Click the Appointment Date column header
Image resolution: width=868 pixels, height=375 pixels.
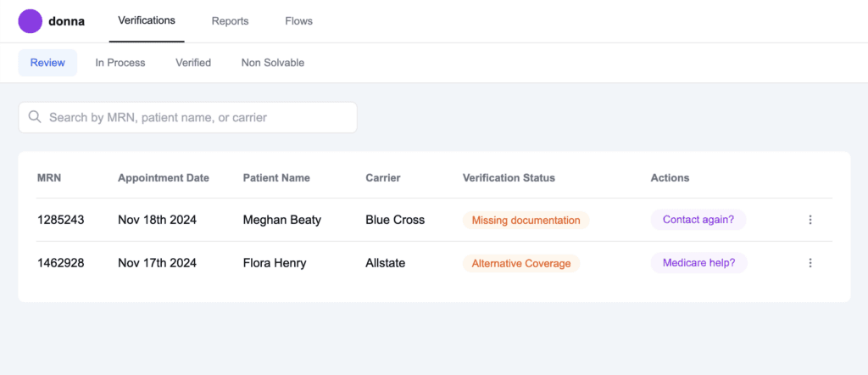(163, 178)
